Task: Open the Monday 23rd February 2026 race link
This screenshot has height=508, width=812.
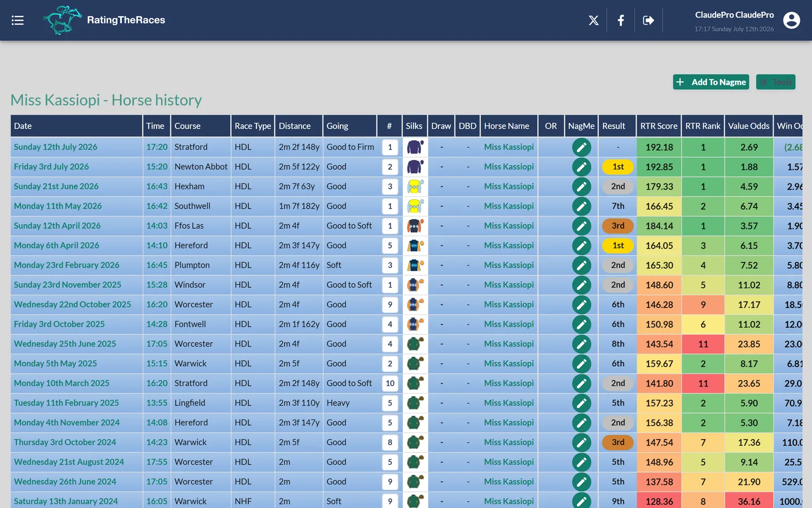Action: pos(67,265)
